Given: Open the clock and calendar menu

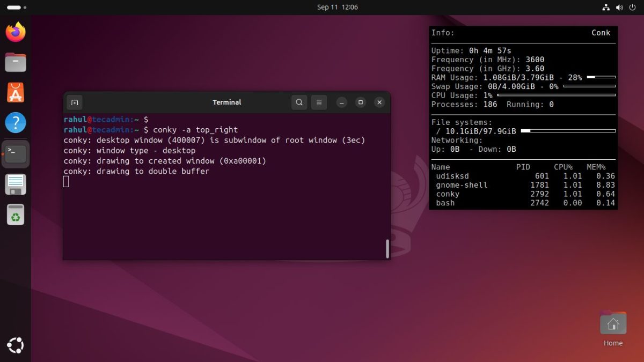Looking at the screenshot, I should click(337, 7).
